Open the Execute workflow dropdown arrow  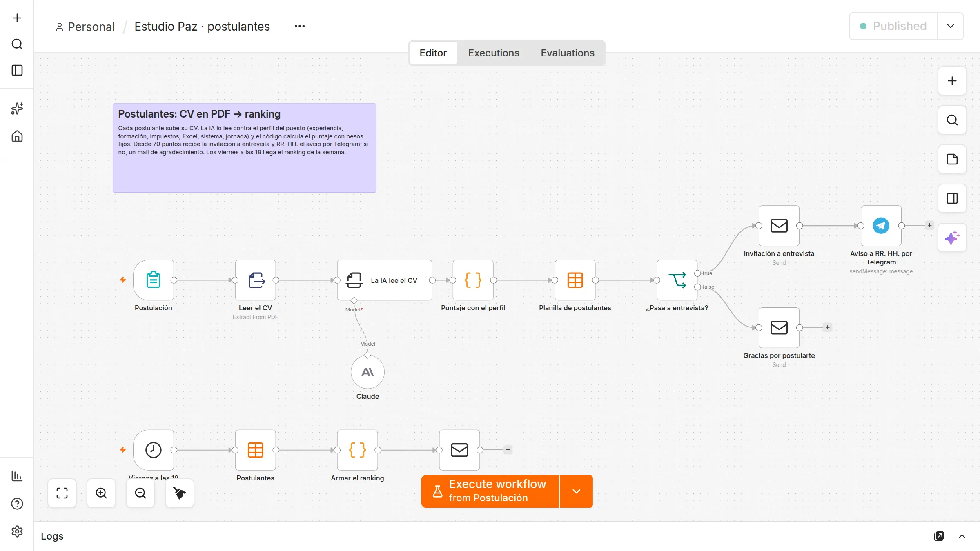(577, 491)
